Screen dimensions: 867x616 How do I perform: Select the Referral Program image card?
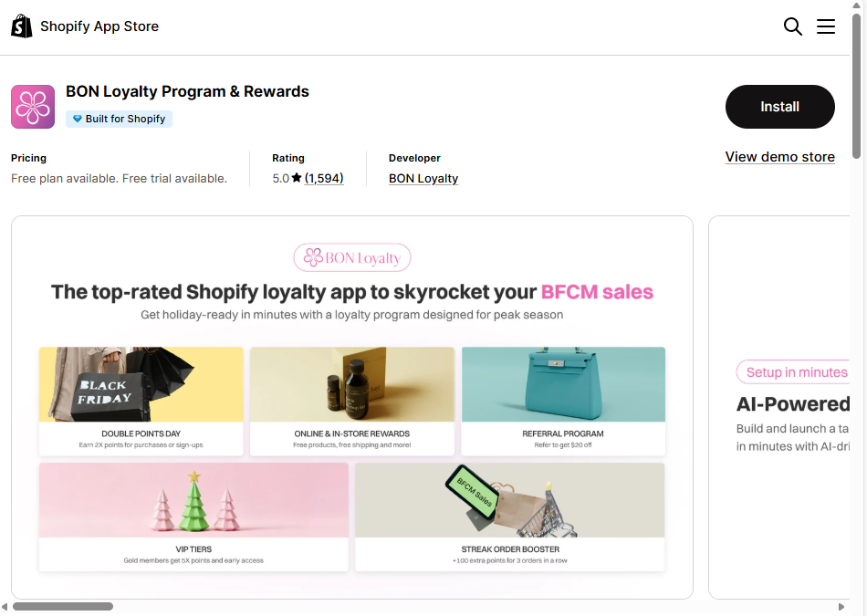pyautogui.click(x=563, y=400)
